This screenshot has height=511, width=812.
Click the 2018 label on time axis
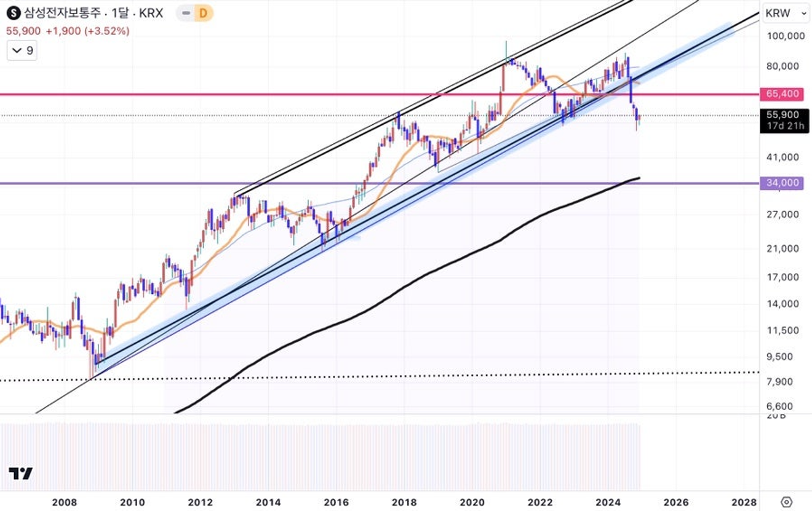(405, 502)
